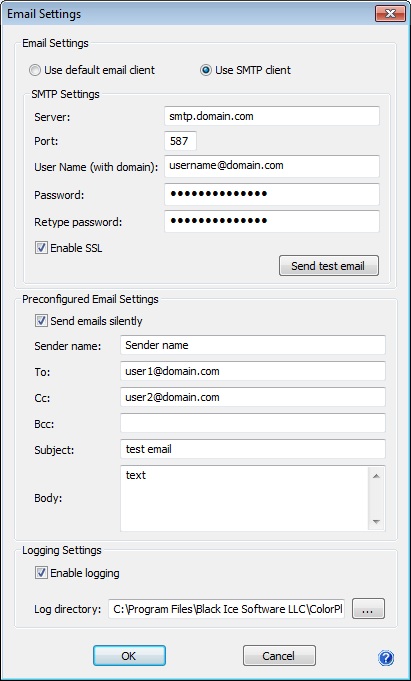
Task: Click the Subject field containing test email
Action: 253,449
